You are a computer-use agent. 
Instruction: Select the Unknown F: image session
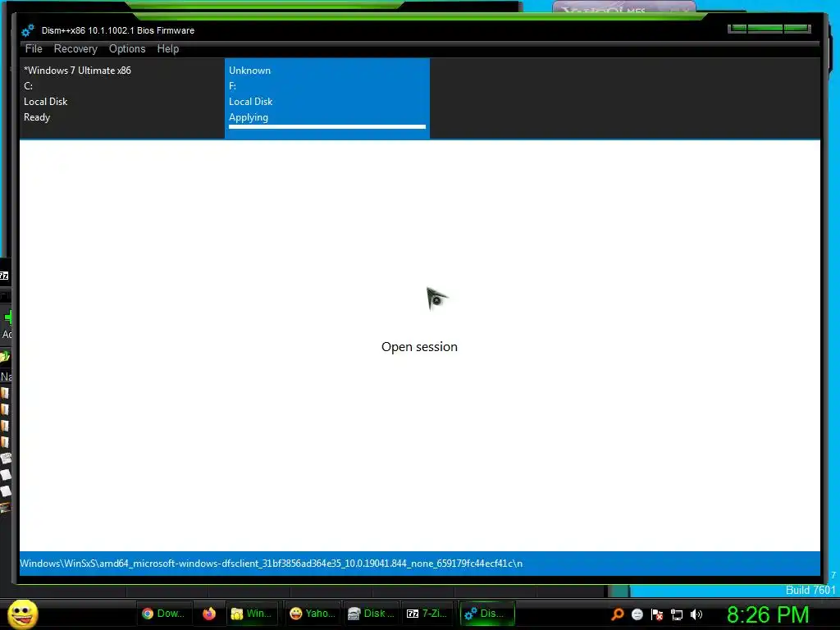click(x=326, y=98)
